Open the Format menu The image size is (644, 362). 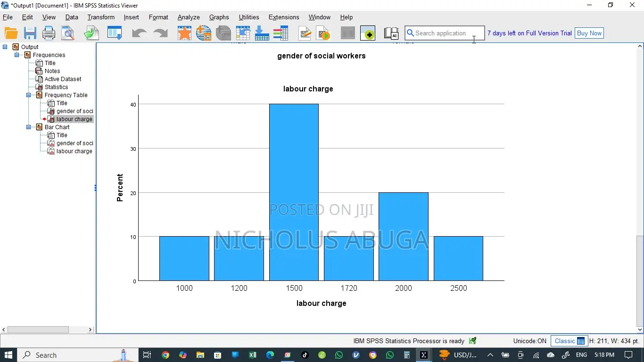158,17
